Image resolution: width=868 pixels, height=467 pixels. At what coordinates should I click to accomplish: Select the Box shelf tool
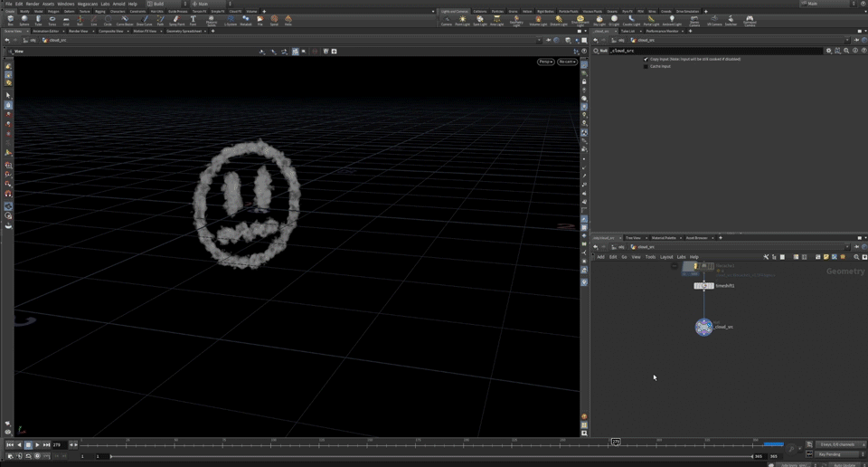11,21
